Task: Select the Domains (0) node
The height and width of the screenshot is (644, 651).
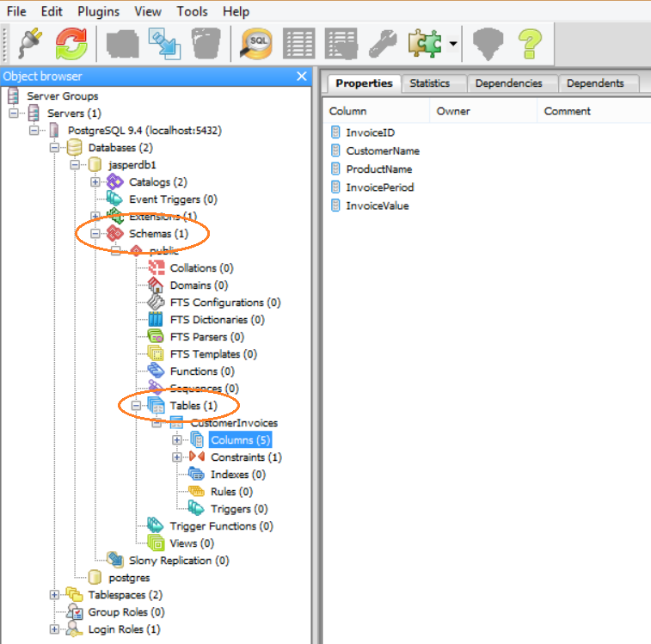Action: (199, 285)
